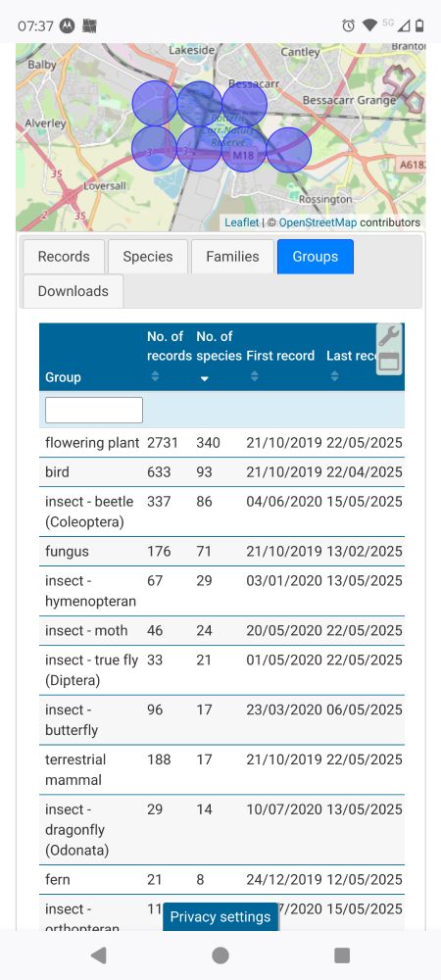This screenshot has width=441, height=980.
Task: Switch to the Species tab
Action: click(148, 256)
